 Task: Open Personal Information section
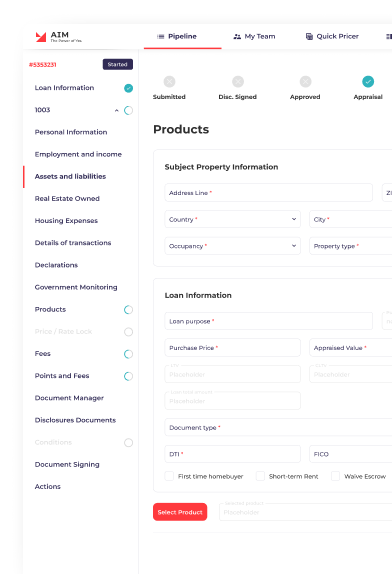(x=71, y=132)
